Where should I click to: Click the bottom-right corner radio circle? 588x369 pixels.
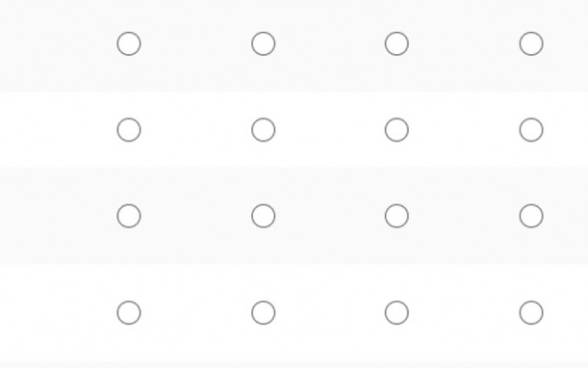coord(531,312)
